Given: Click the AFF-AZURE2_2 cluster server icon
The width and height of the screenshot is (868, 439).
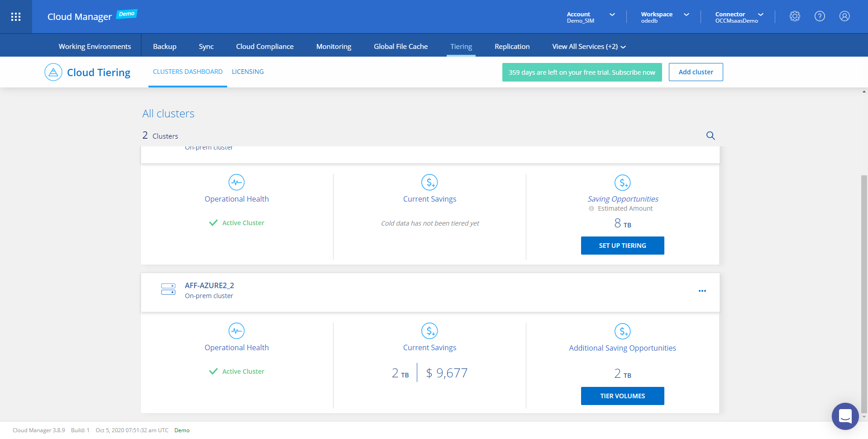Looking at the screenshot, I should 168,289.
